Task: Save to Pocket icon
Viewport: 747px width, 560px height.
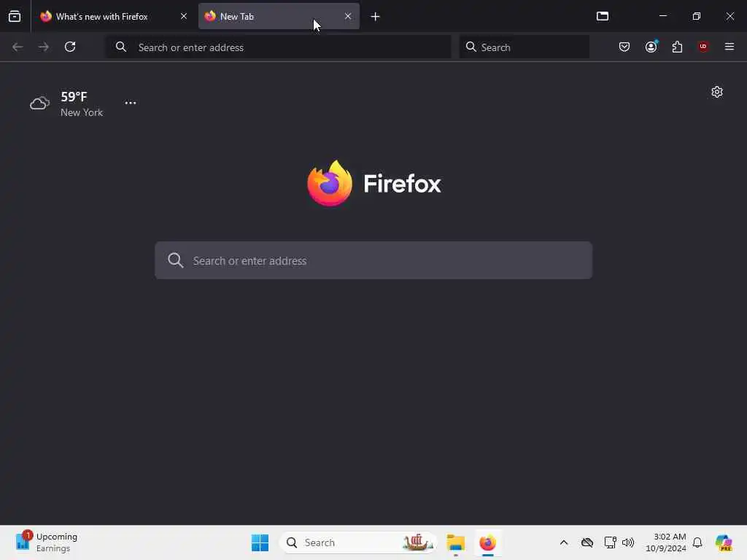Action: [x=624, y=47]
